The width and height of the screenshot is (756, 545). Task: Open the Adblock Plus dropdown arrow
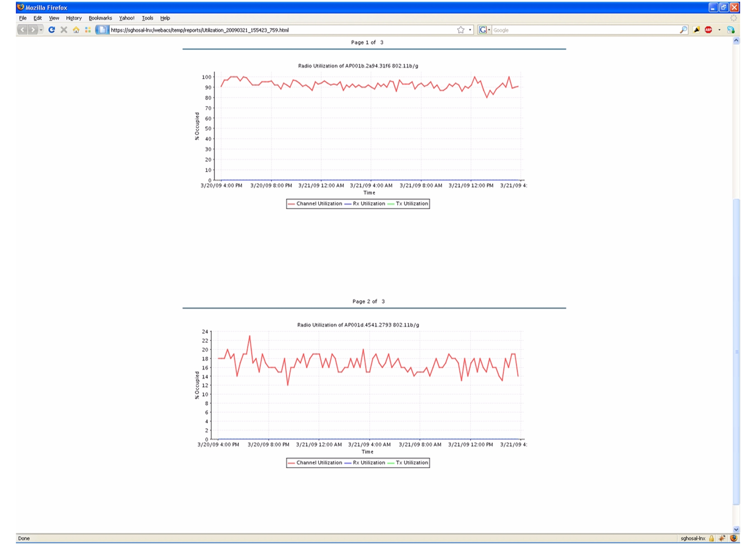pos(719,30)
